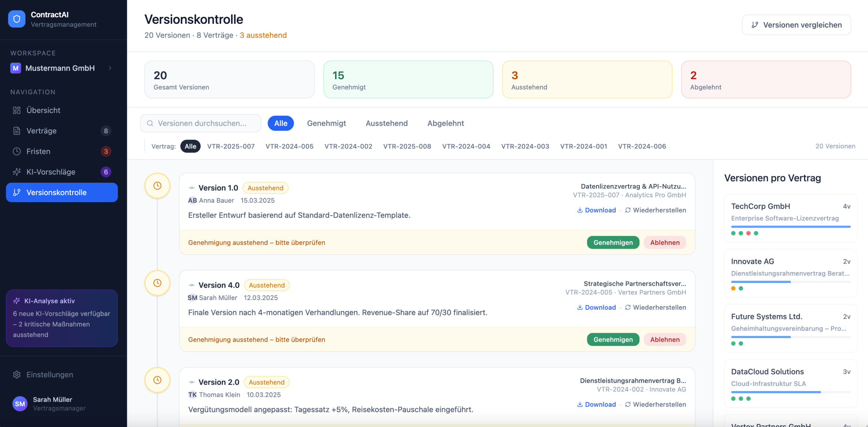Image resolution: width=868 pixels, height=427 pixels.
Task: Select the Ausstehend status filter
Action: 387,123
